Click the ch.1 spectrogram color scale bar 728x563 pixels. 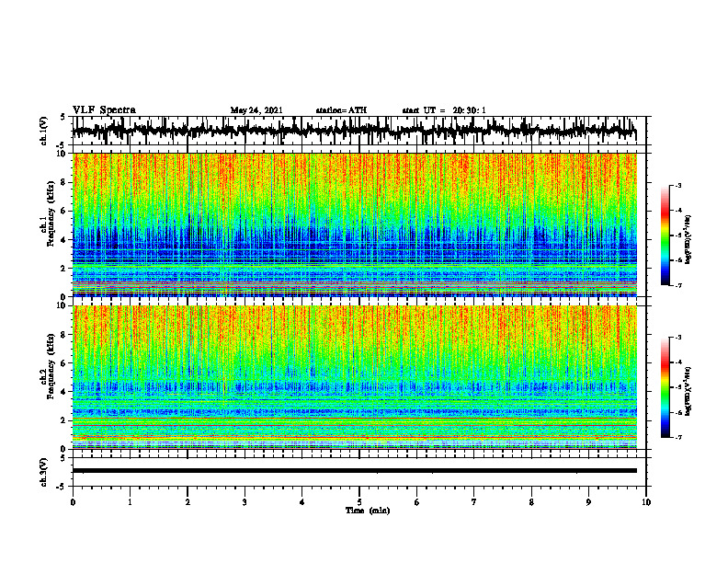point(665,236)
